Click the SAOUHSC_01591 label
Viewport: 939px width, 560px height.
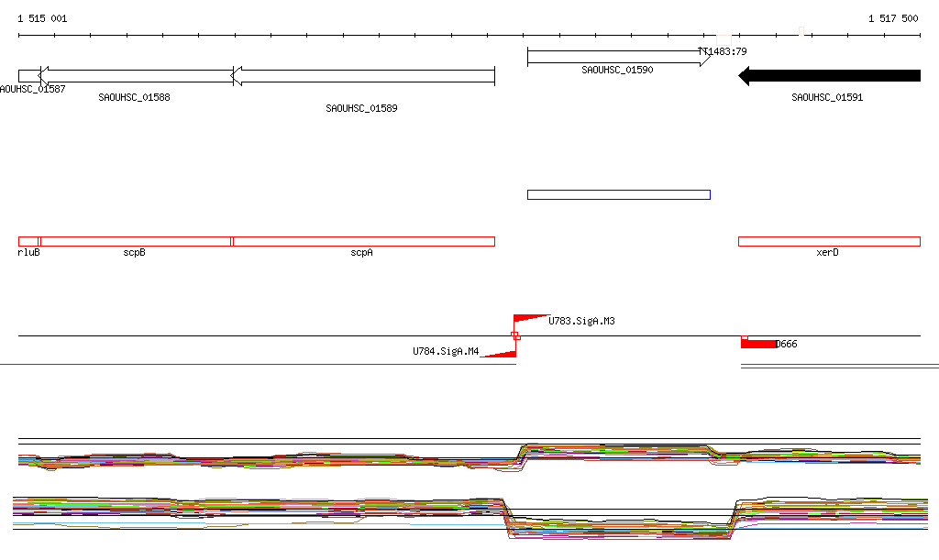point(827,97)
